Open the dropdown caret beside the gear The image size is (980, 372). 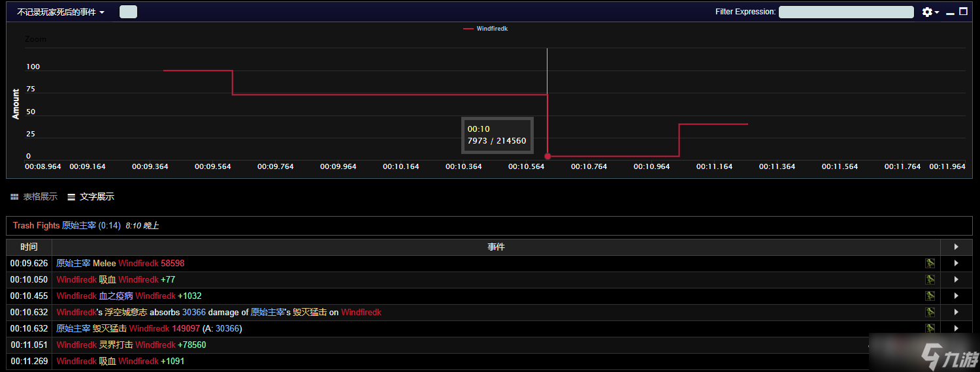tap(937, 12)
